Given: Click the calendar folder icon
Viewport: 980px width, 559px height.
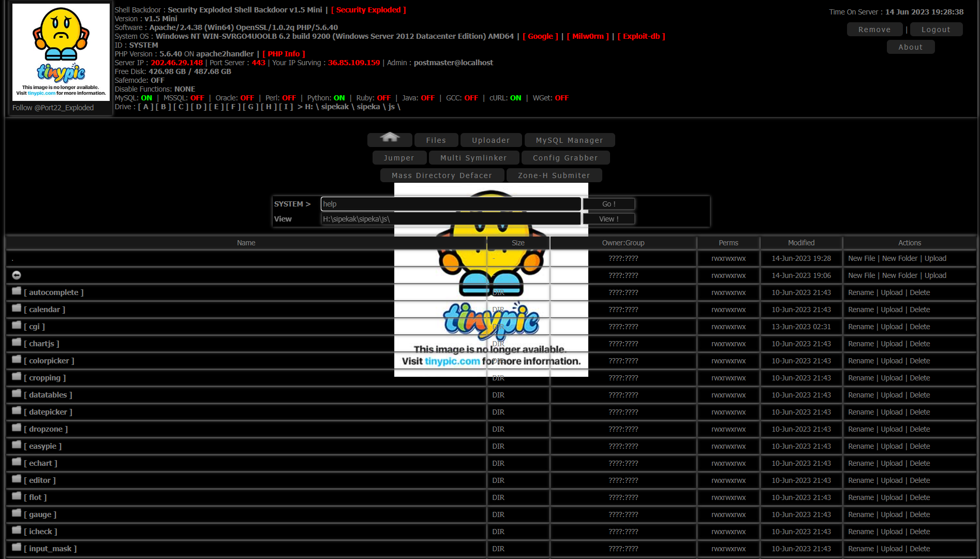Looking at the screenshot, I should pyautogui.click(x=17, y=308).
